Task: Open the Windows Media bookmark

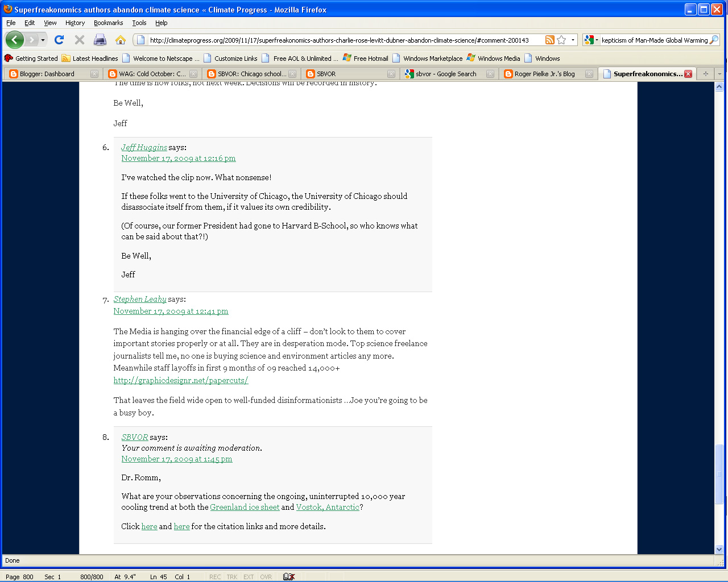Action: coord(493,58)
